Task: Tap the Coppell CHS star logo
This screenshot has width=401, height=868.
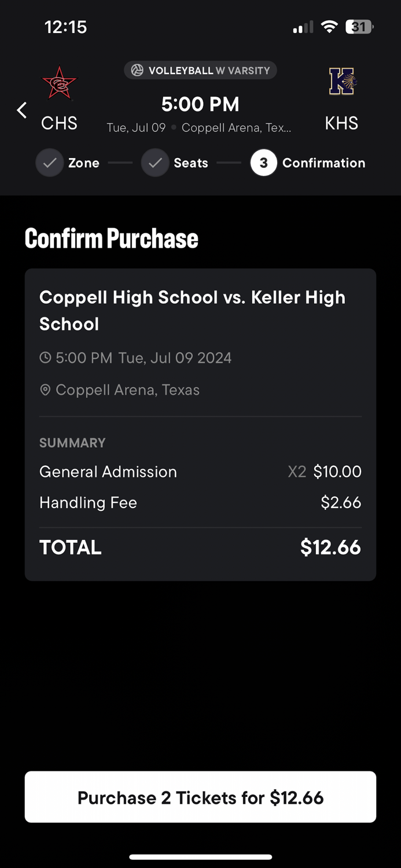Action: tap(59, 83)
